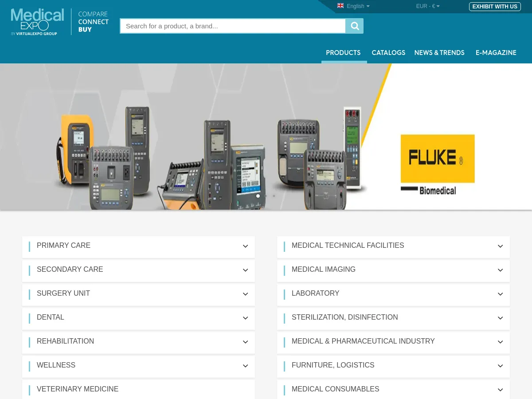Expand Primary Care chevron arrow
Screen dimensions: 532x399
[245, 246]
